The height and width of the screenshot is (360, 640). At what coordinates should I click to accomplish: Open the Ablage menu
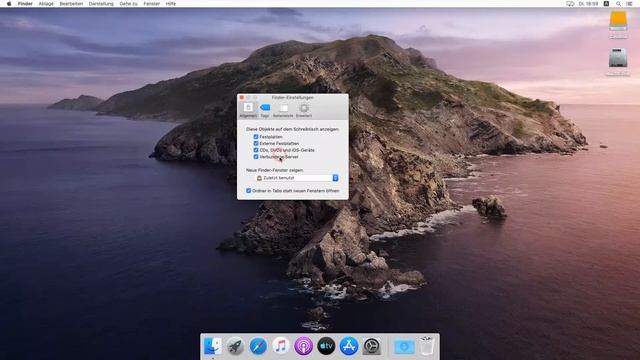pos(46,4)
